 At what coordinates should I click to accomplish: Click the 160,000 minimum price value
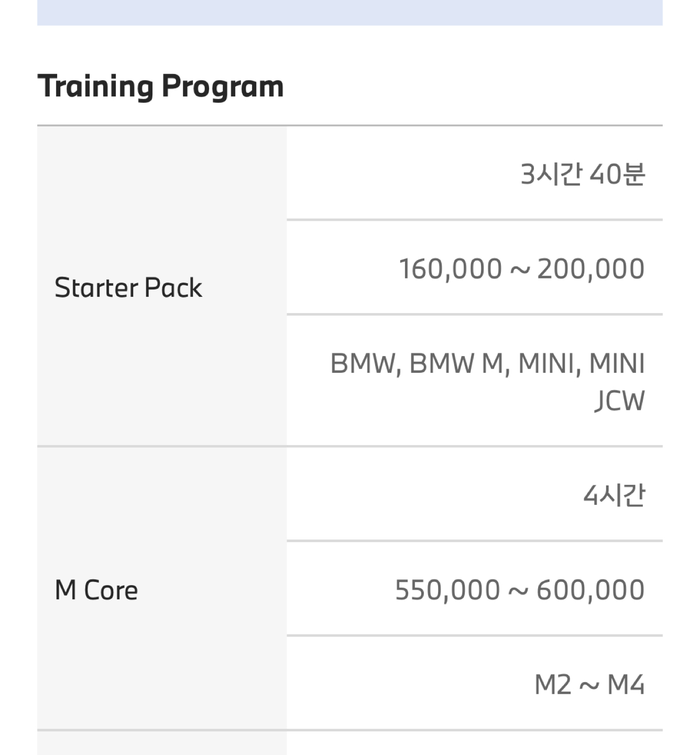click(451, 268)
